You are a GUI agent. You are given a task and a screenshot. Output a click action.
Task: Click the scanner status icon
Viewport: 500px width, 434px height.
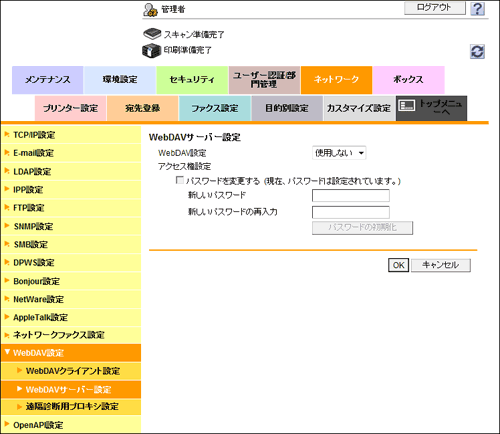click(152, 34)
